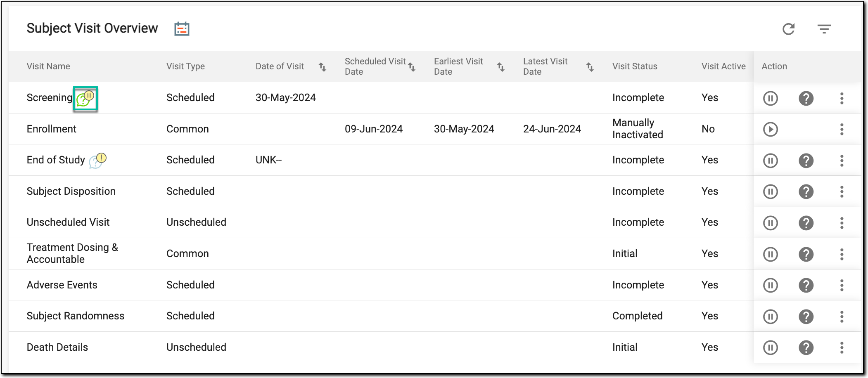Pause the Adverse Events visit
868x378 pixels.
771,285
